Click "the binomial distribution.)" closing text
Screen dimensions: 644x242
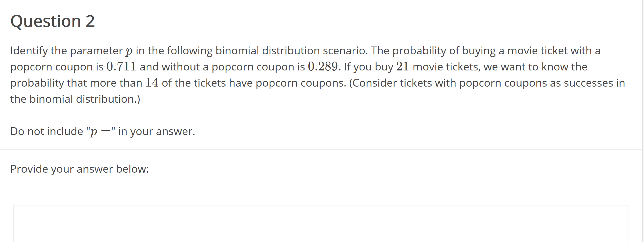(x=75, y=99)
